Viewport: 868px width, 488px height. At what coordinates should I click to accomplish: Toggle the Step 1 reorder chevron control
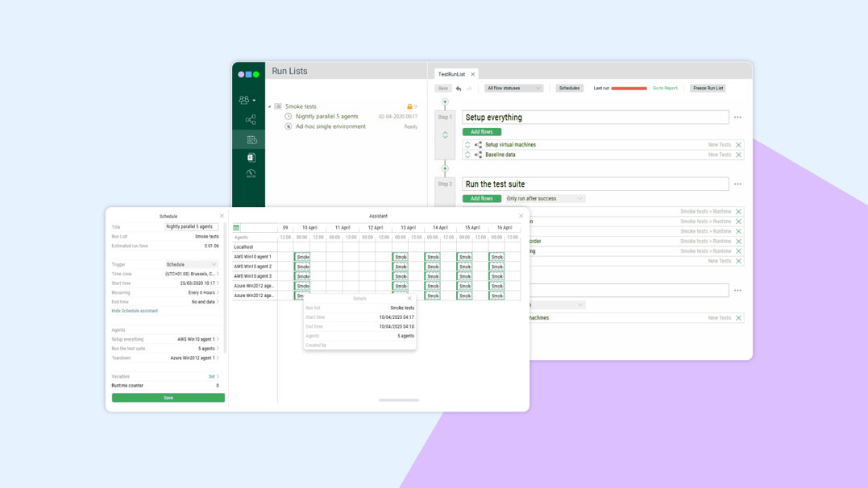pyautogui.click(x=444, y=135)
